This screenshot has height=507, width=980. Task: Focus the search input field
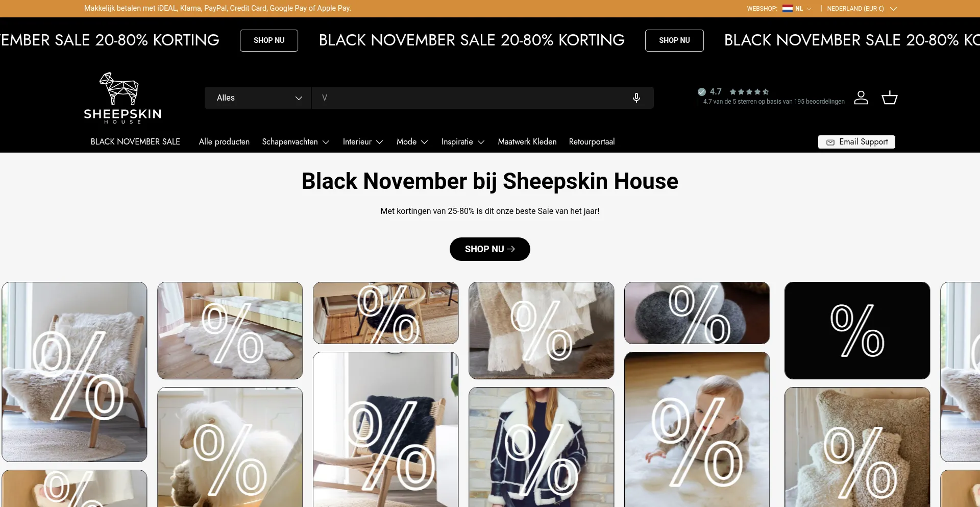[x=470, y=98]
